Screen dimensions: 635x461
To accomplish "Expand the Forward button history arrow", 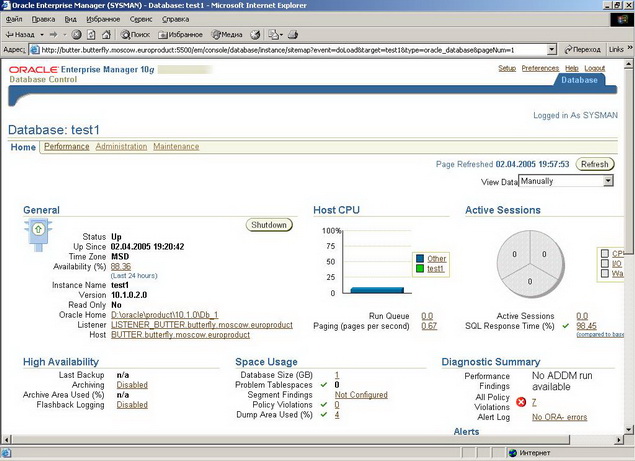I will point(65,35).
